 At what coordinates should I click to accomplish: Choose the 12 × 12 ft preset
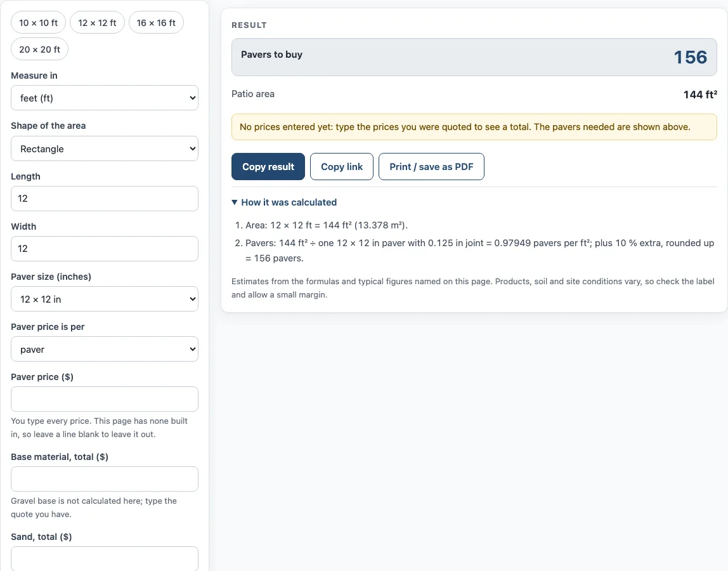(97, 23)
